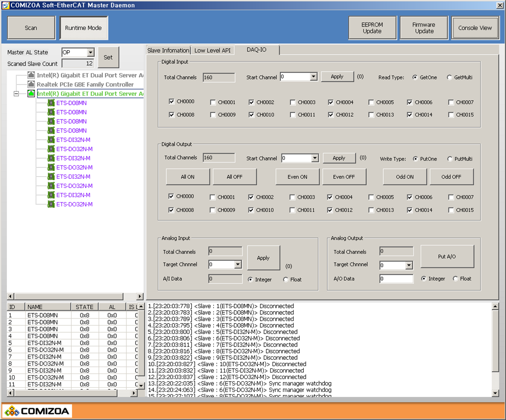Check Digital Input CH0001 checkbox

point(213,102)
